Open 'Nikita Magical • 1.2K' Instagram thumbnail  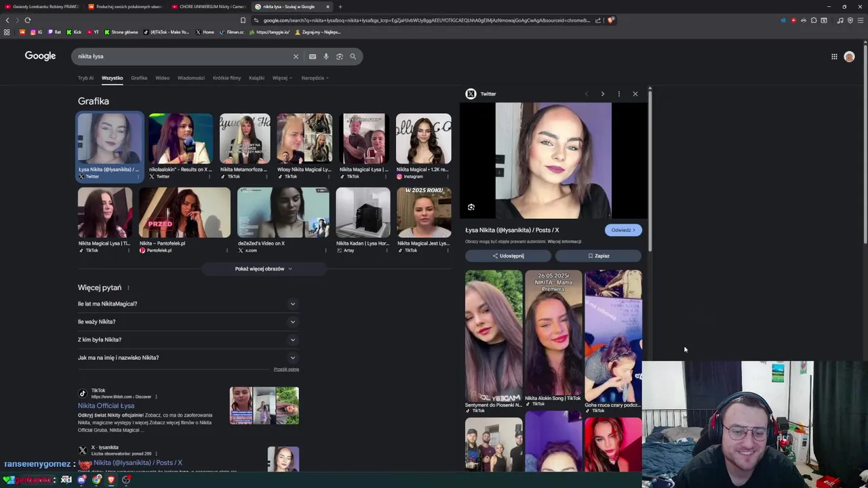click(x=423, y=138)
